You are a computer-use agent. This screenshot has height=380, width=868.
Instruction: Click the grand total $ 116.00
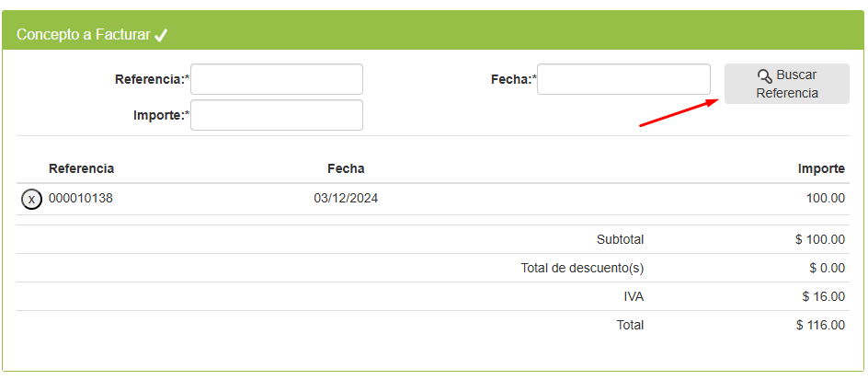[x=820, y=325]
